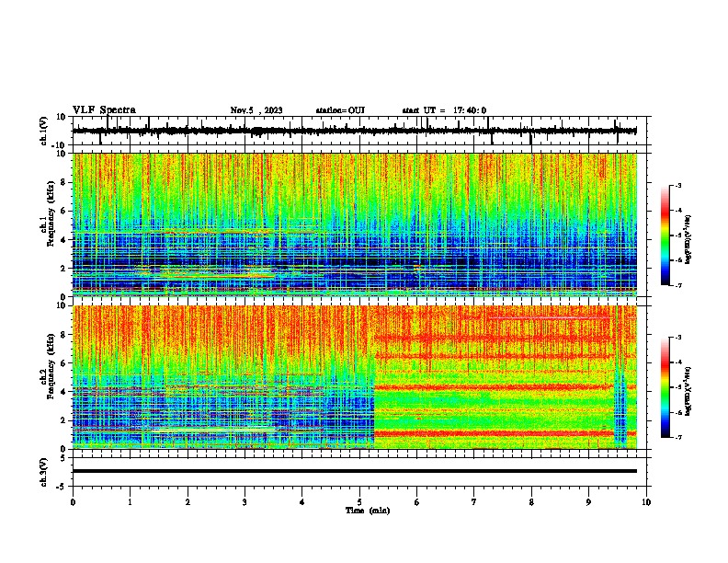The height and width of the screenshot is (563, 728).
Task: Click the ch.2 'Frequency (kHz)' axis label
Action: pos(51,366)
